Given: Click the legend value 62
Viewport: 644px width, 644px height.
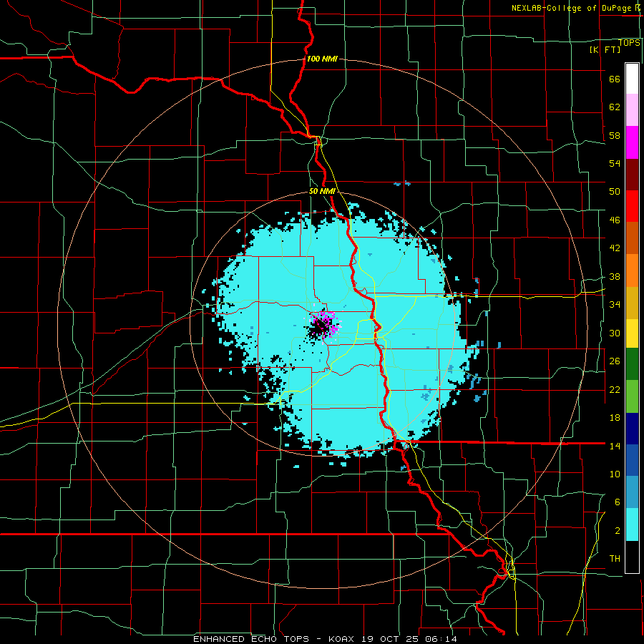Looking at the screenshot, I should coord(615,107).
